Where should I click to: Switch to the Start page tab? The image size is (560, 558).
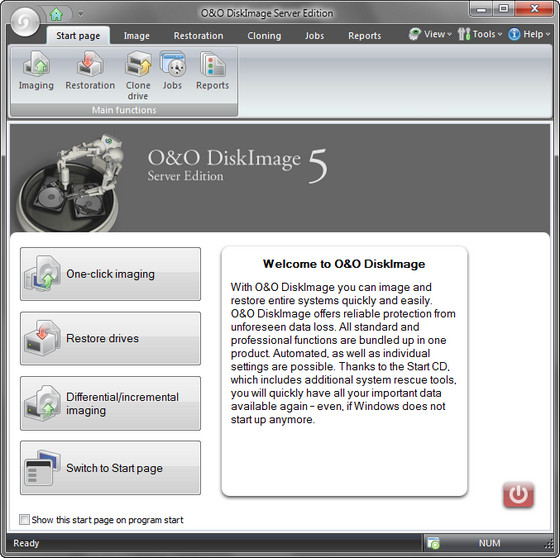[78, 36]
